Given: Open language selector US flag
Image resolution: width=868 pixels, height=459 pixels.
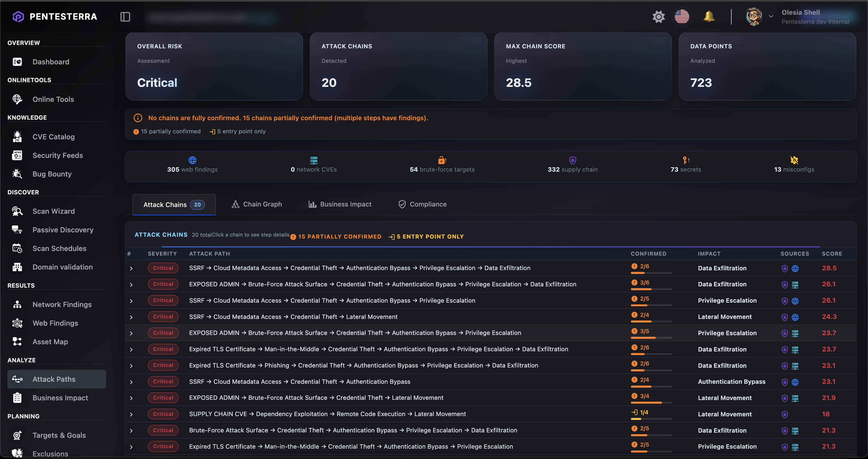Looking at the screenshot, I should 682,17.
